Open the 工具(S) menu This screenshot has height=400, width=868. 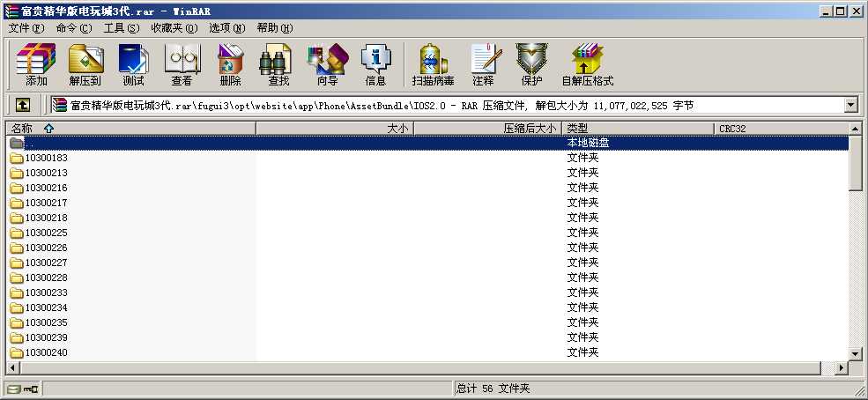[x=122, y=28]
